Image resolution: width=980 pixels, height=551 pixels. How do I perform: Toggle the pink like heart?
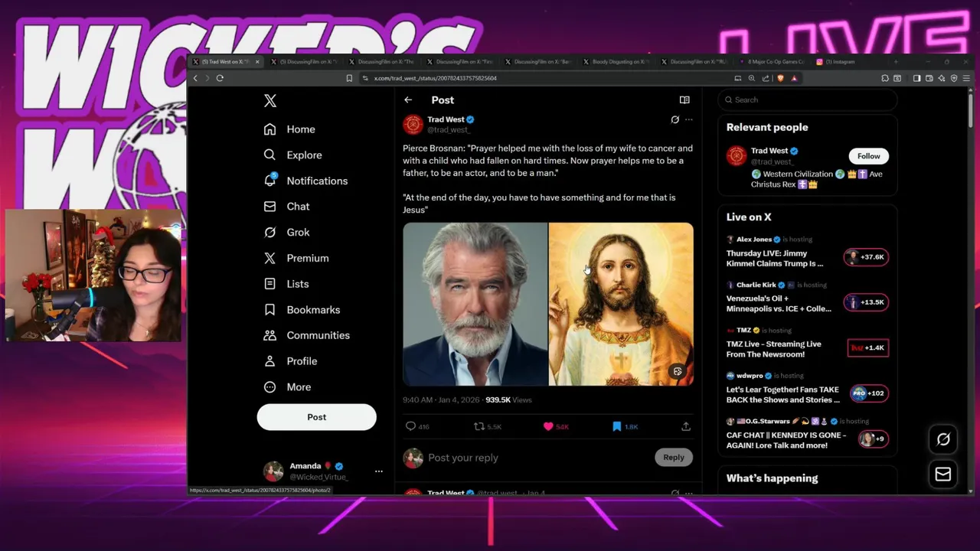[548, 426]
